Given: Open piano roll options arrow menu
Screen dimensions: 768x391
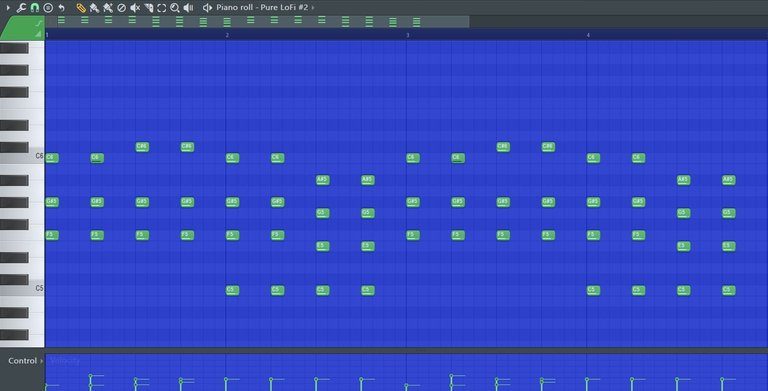Looking at the screenshot, I should tap(8, 7).
